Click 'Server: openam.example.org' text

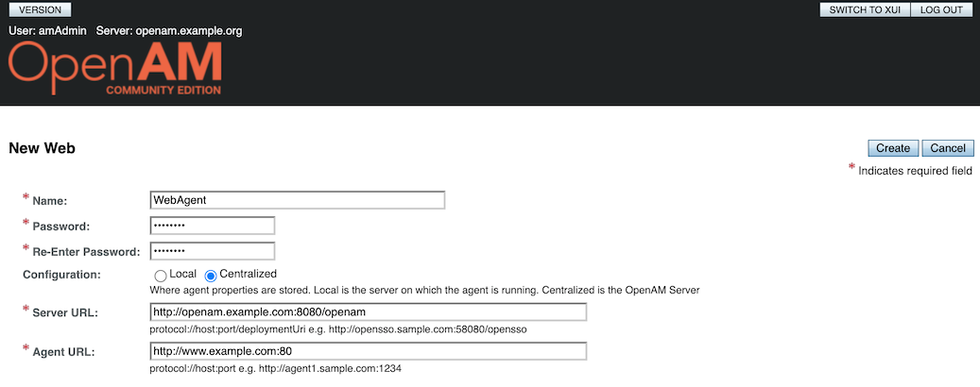169,30
